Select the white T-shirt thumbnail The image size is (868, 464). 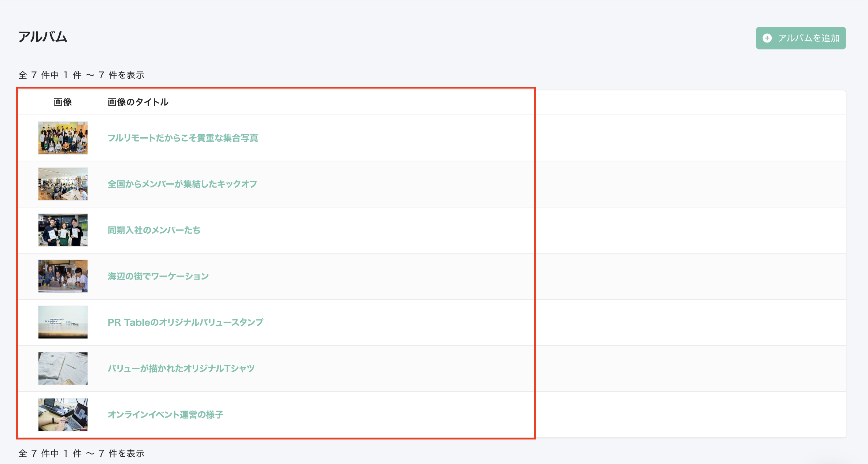[x=63, y=368]
